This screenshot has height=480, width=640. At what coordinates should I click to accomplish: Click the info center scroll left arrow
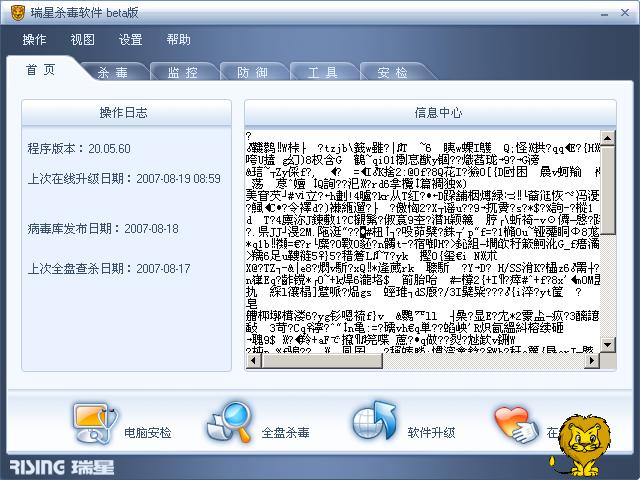253,360
